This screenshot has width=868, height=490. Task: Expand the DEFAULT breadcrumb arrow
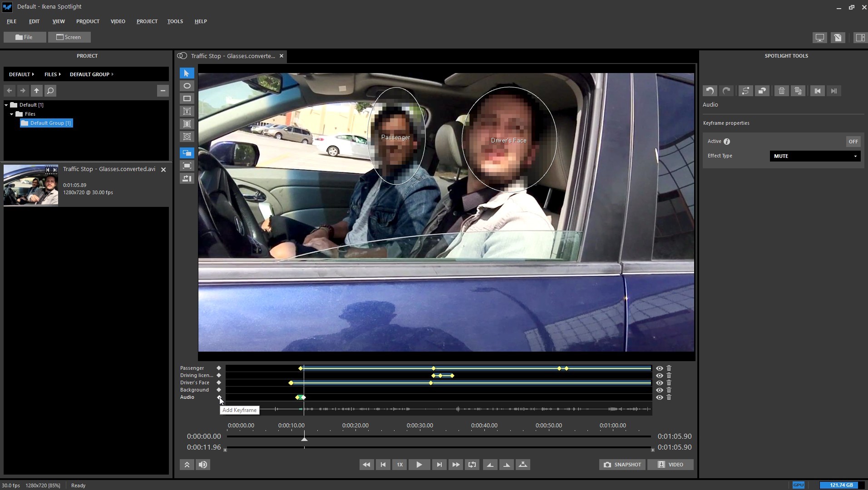33,74
